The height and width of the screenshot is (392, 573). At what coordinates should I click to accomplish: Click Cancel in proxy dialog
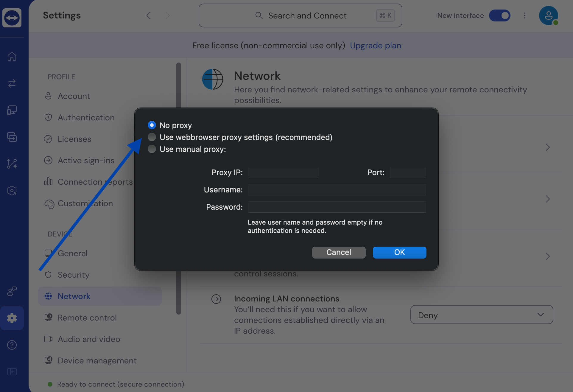pos(339,252)
